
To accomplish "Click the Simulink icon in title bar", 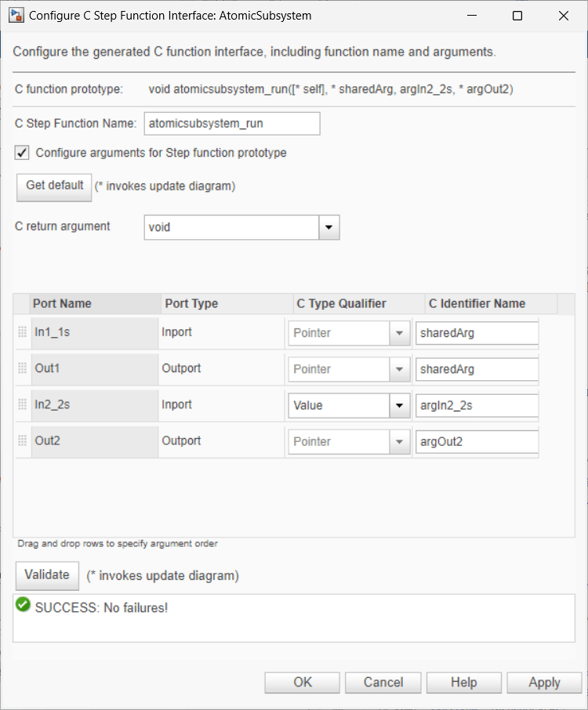I will (14, 16).
